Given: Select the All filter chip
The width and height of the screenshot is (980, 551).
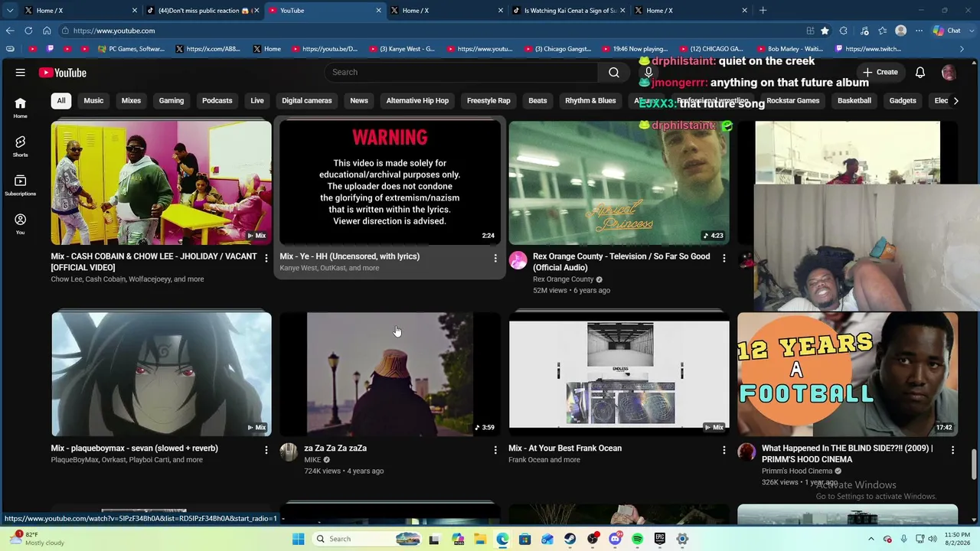Looking at the screenshot, I should coord(61,100).
